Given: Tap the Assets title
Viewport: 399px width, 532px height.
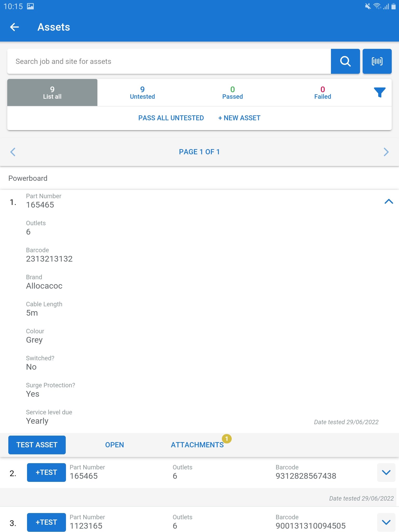Looking at the screenshot, I should (54, 27).
